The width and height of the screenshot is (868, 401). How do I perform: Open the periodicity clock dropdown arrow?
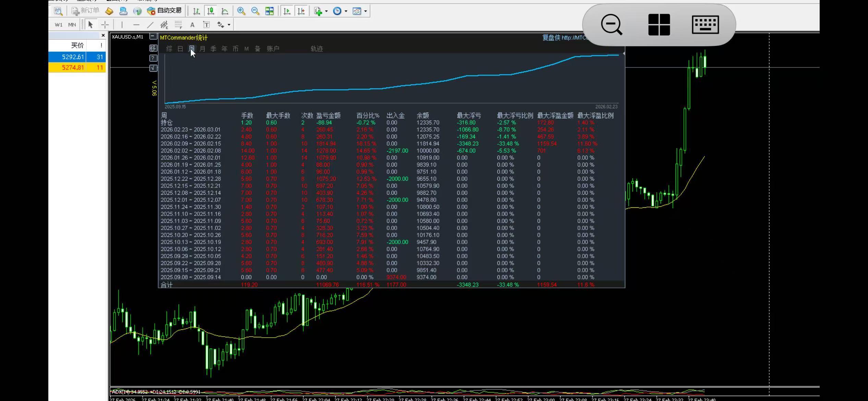coord(346,11)
